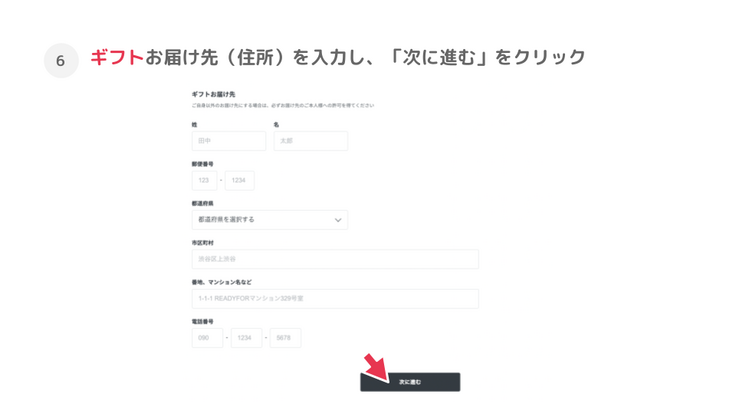Click the 番地、マンション名など label
The image size is (736, 414).
coord(222,282)
